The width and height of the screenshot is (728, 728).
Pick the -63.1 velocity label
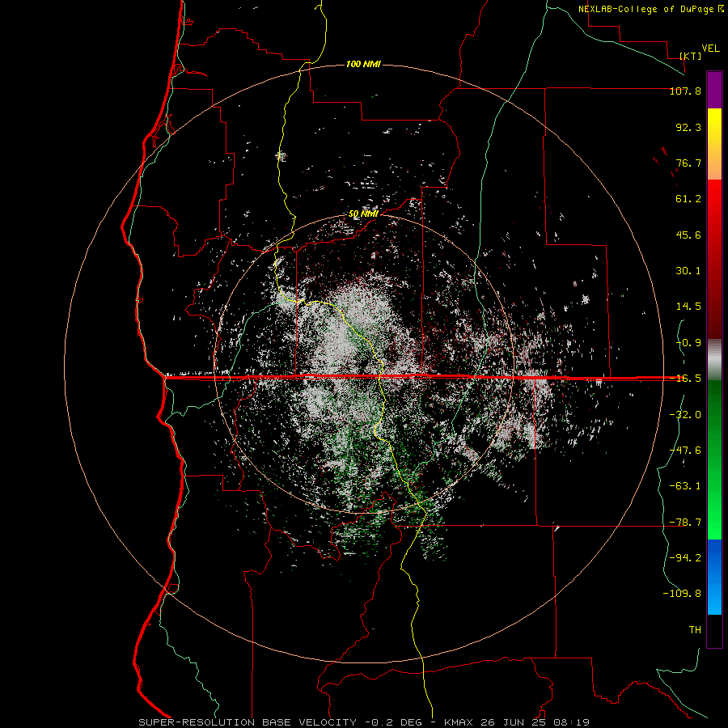pos(685,486)
